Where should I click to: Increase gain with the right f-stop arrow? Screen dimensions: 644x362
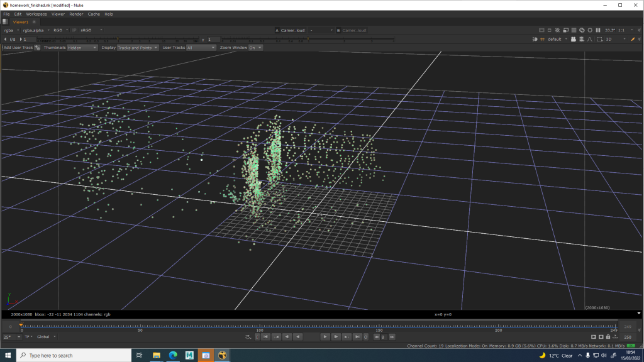[x=21, y=40]
